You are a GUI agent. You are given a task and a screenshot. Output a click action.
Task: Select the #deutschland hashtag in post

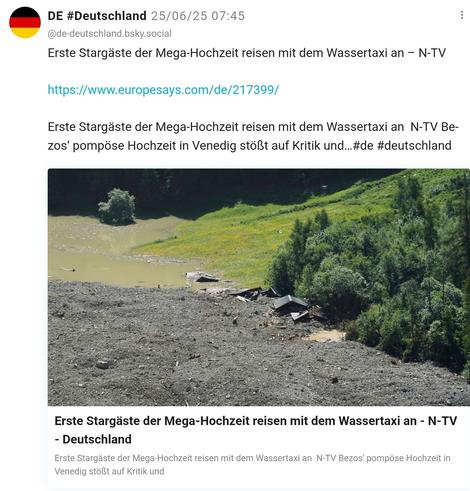click(414, 146)
